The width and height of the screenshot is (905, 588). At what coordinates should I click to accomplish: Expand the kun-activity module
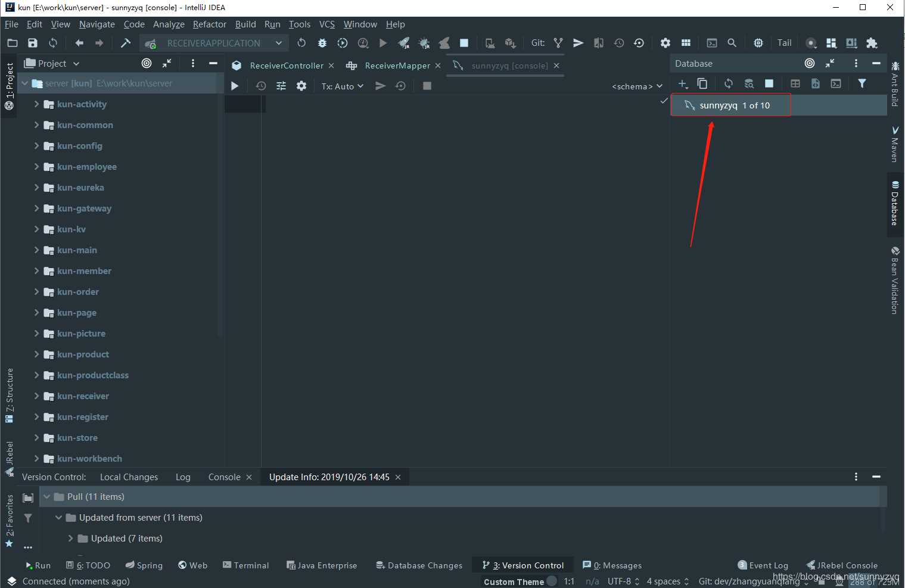coord(36,104)
